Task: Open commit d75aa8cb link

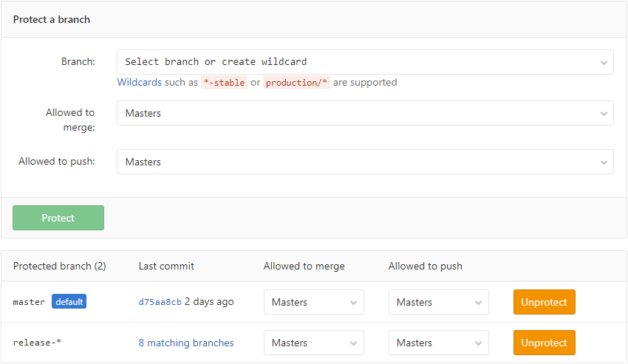Action: coord(160,302)
